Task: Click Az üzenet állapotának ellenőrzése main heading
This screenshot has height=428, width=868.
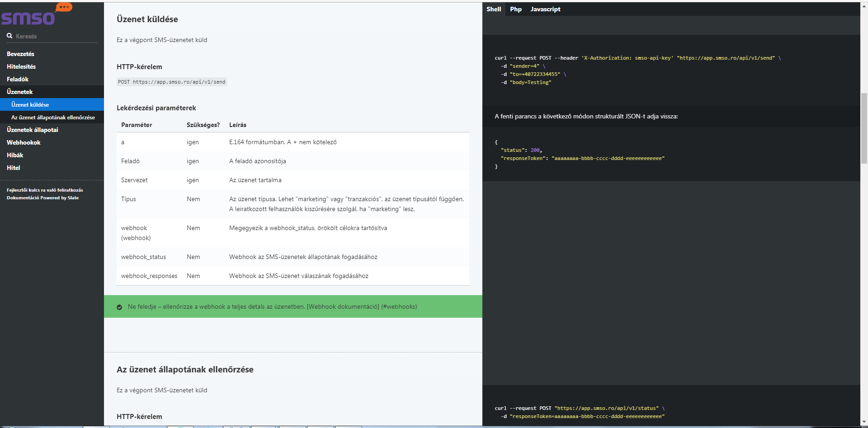Action: pyautogui.click(x=185, y=369)
